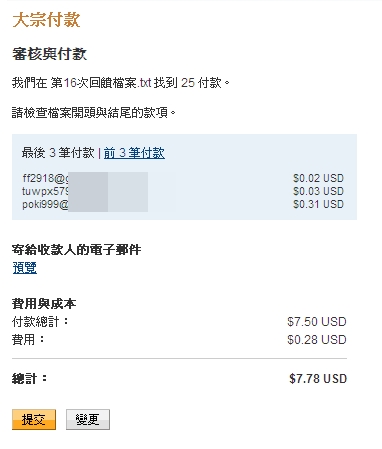This screenshot has height=449, width=382.
Task: Click the 提交 submit button
Action: (34, 419)
